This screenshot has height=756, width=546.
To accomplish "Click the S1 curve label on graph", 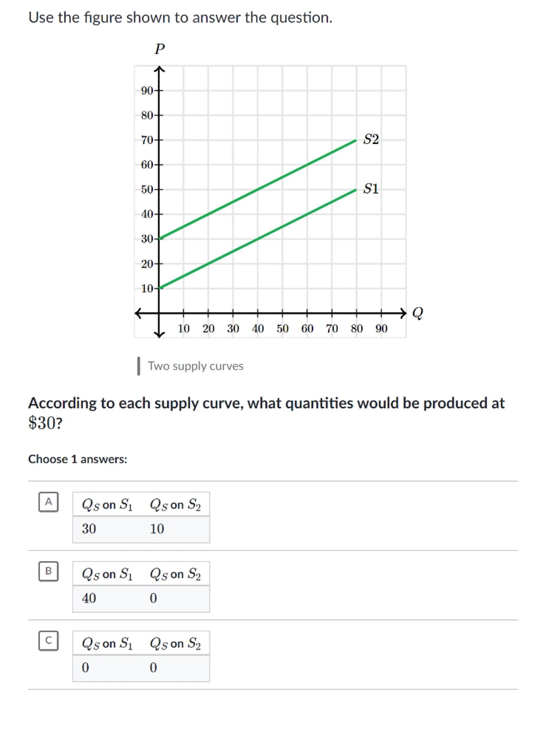I will pos(371,189).
